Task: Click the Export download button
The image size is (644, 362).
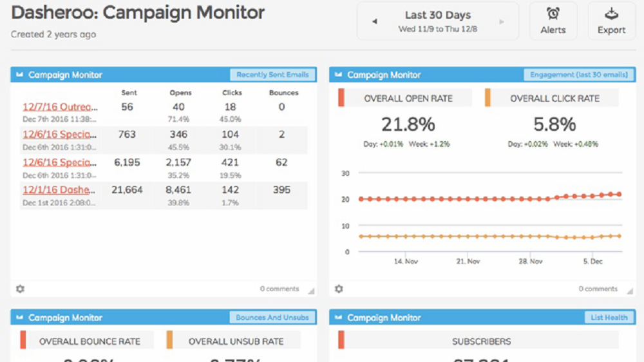Action: point(611,21)
